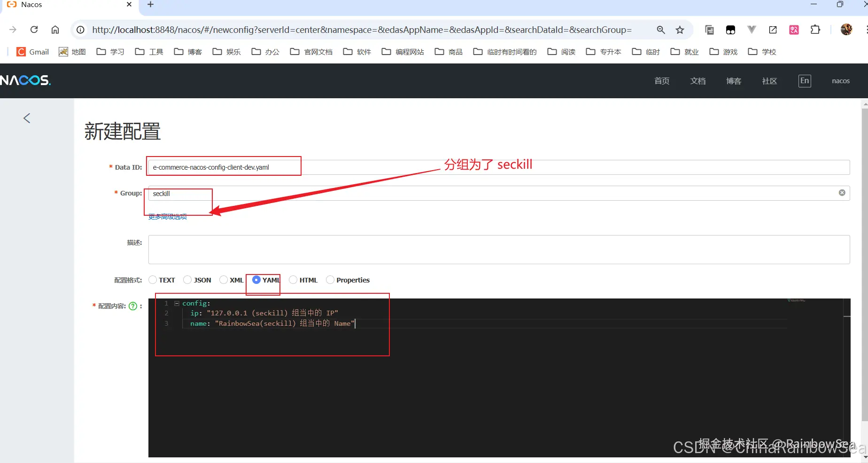Image resolution: width=868 pixels, height=463 pixels.
Task: Select the YAML format radio button
Action: (256, 280)
